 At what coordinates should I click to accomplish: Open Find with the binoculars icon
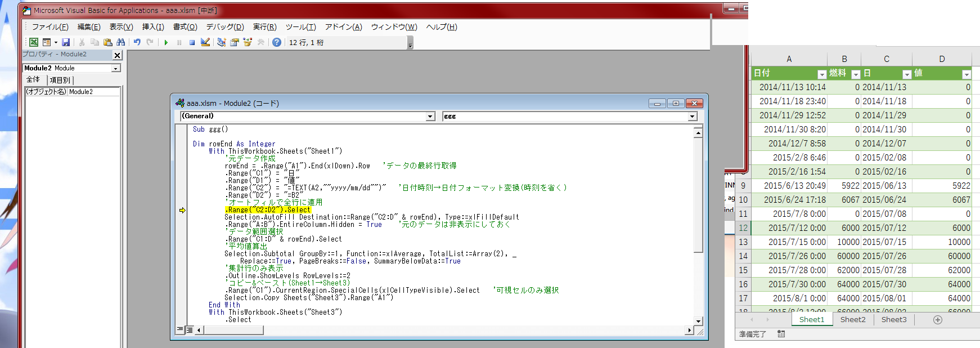120,42
